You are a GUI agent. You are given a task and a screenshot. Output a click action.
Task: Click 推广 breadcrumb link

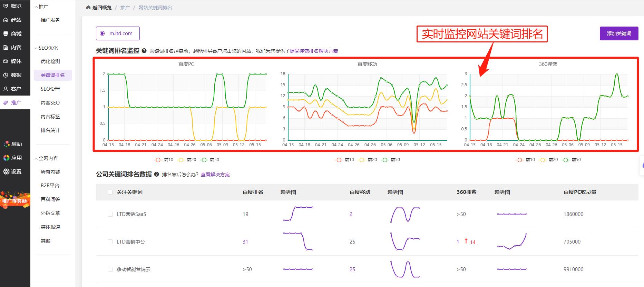[125, 8]
